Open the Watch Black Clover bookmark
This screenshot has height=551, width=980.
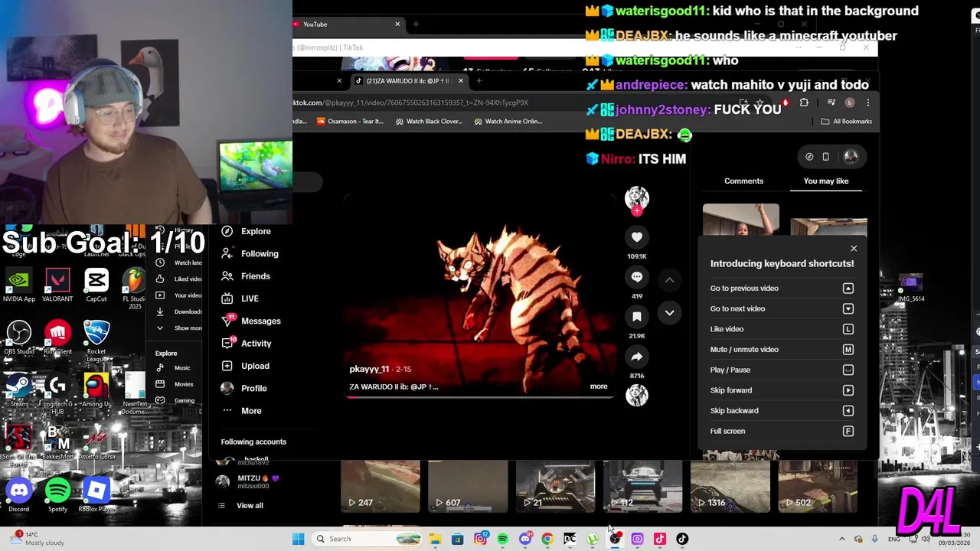click(429, 122)
